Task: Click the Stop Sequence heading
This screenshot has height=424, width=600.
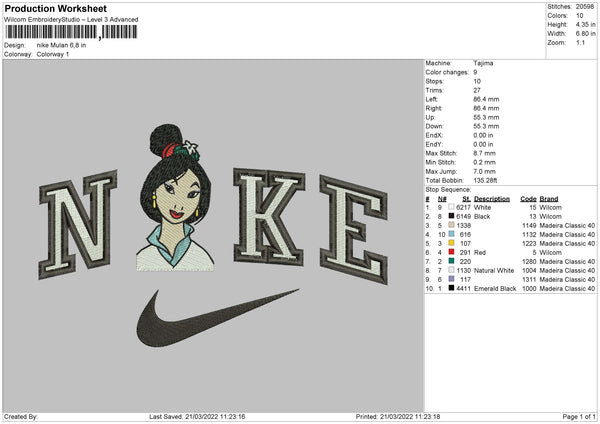Action: [x=447, y=188]
